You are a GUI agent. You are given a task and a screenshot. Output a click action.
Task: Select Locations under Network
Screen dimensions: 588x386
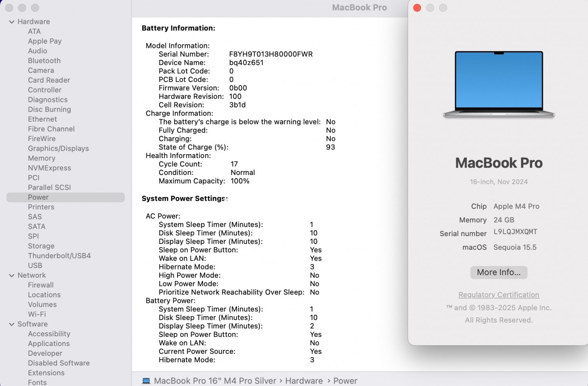(44, 295)
